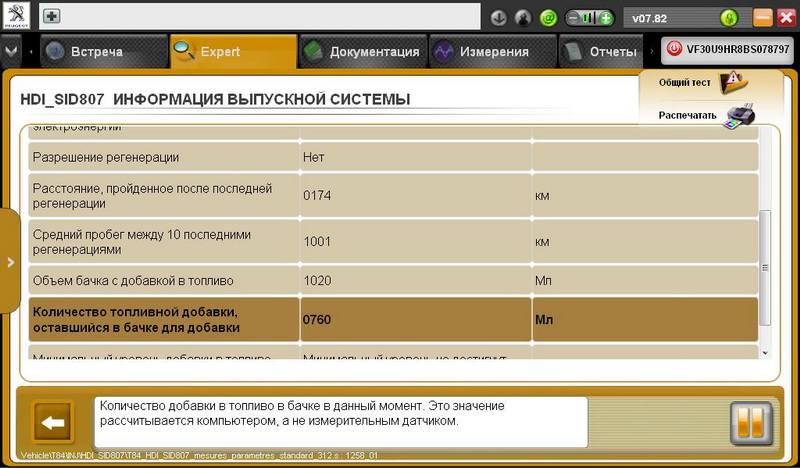Click the small left arrow before the Встреча tab
The image size is (800, 468).
[x=33, y=51]
